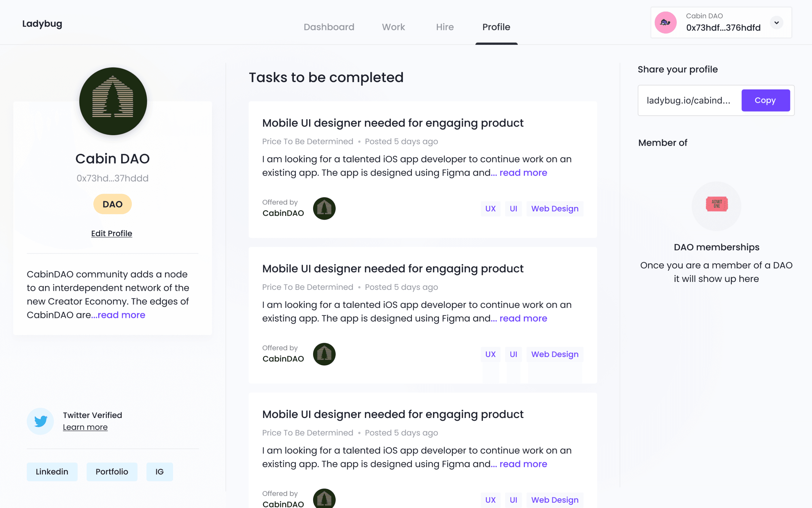This screenshot has height=508, width=812.
Task: Click CabinDAO avatar in third task card
Action: coord(324,499)
